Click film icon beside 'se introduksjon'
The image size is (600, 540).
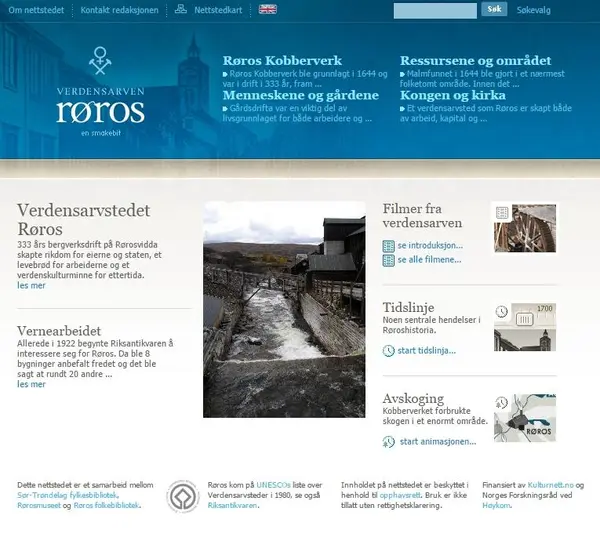click(389, 246)
